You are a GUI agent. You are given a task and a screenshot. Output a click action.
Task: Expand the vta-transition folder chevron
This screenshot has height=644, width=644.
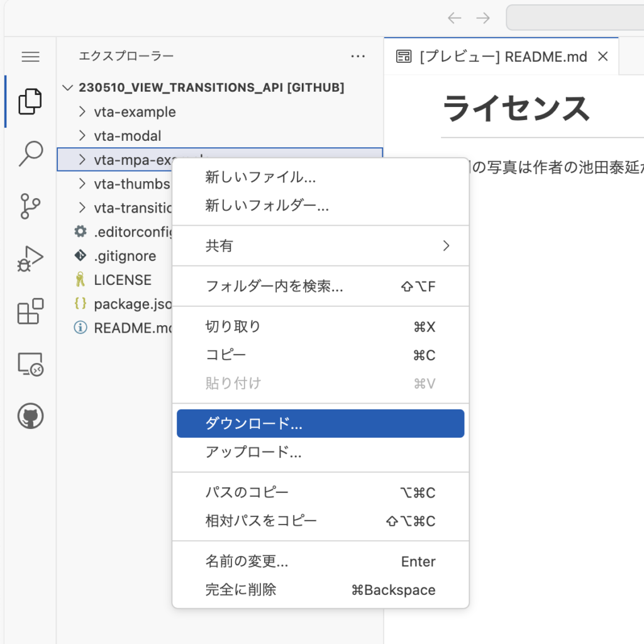pyautogui.click(x=82, y=208)
